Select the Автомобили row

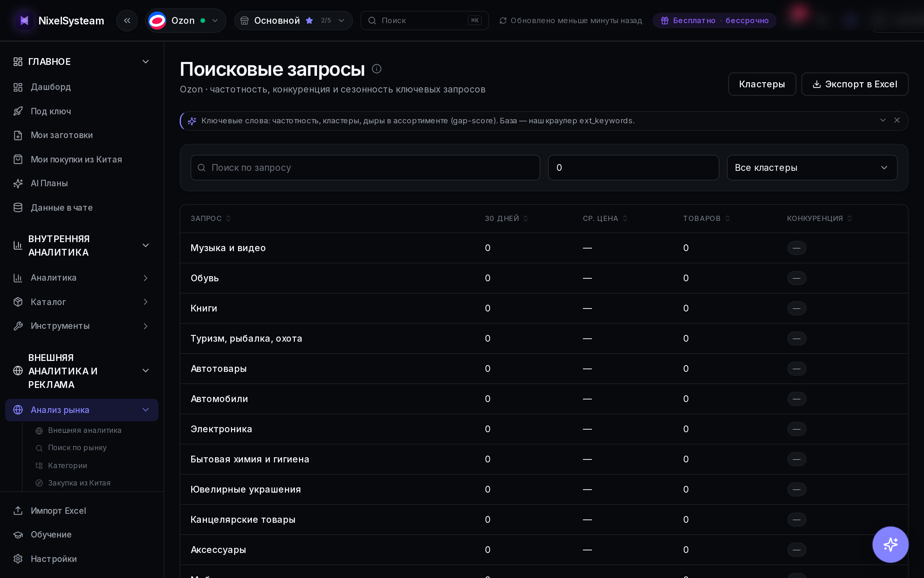click(544, 399)
